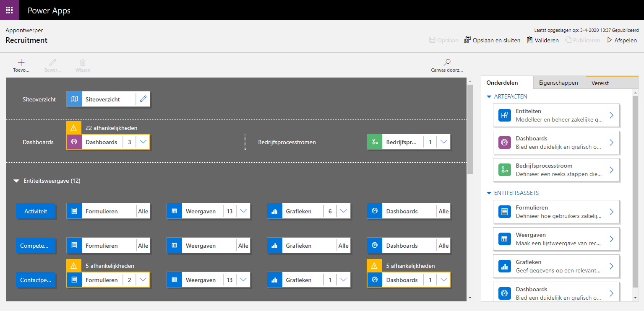This screenshot has height=311, width=644.
Task: Open Entiteiten chevron arrow in panel
Action: (x=611, y=115)
